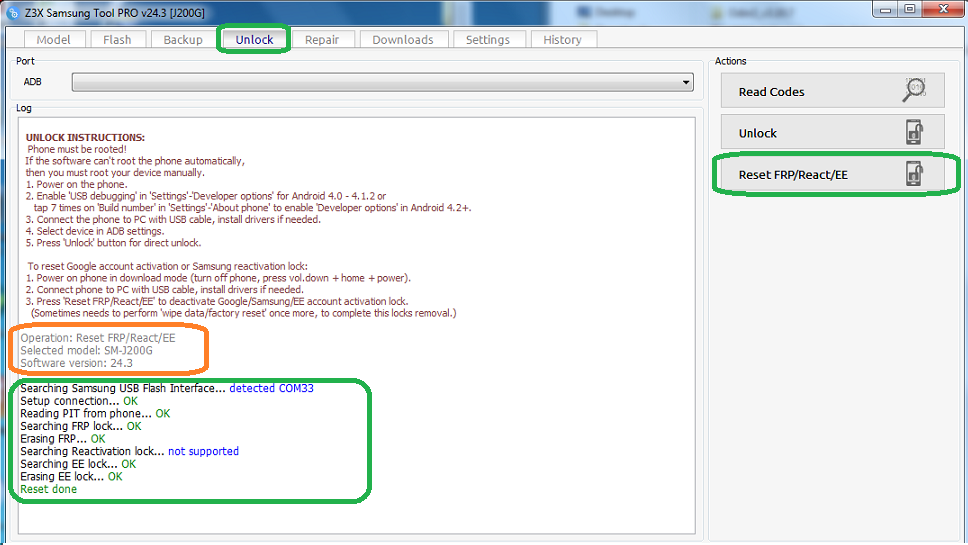Click the Log group label

coord(23,108)
